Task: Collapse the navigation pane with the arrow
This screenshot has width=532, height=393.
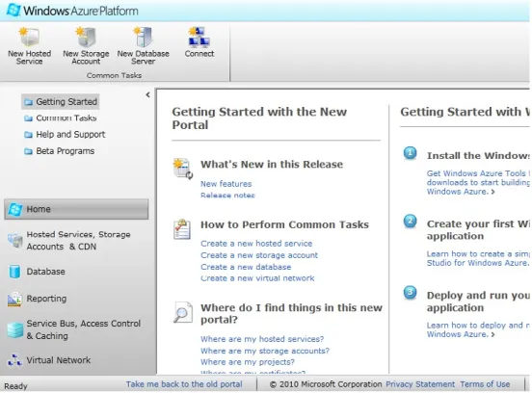Action: [x=147, y=95]
